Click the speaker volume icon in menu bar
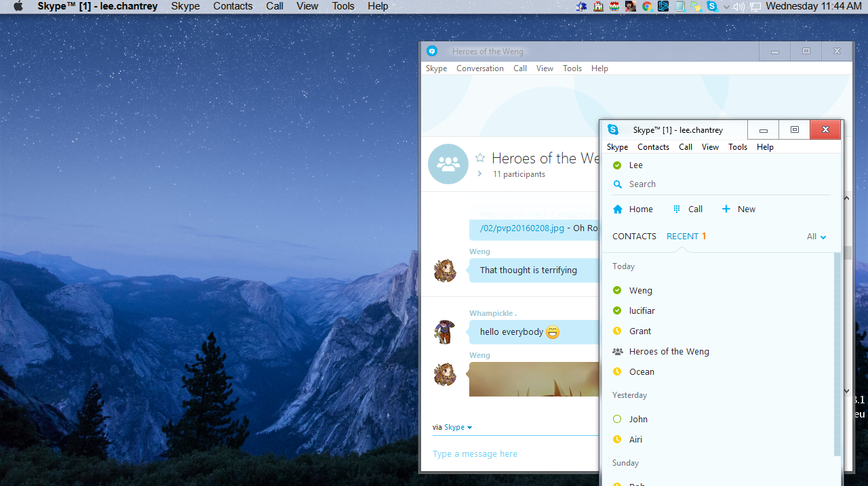The width and height of the screenshot is (868, 486). [x=738, y=6]
